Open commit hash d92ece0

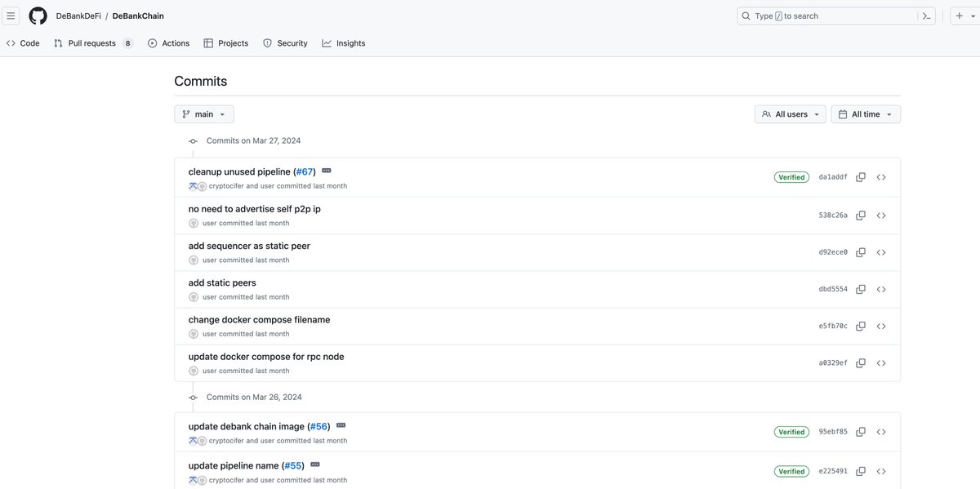(x=833, y=252)
